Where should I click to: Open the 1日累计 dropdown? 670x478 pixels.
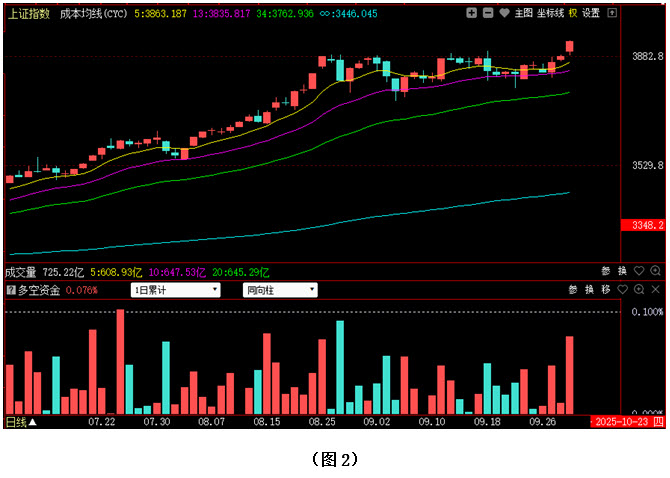[x=176, y=290]
